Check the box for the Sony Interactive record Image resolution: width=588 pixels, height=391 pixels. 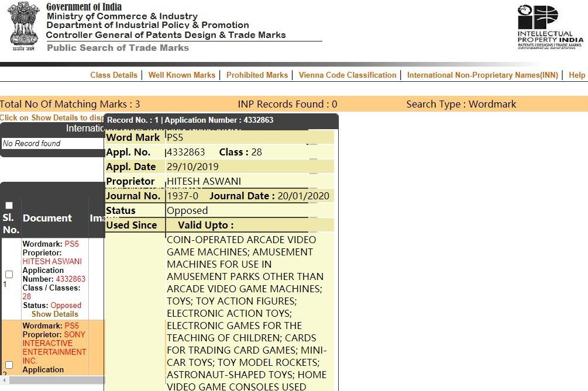(x=9, y=365)
